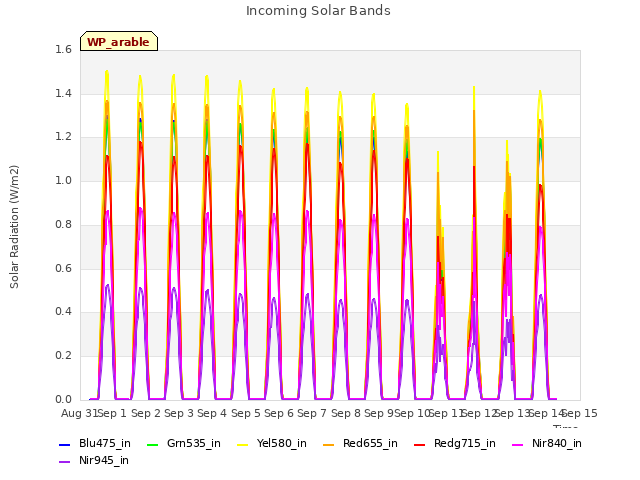Click the orange Red655_in legend swatch
The width and height of the screenshot is (640, 480).
(x=329, y=444)
